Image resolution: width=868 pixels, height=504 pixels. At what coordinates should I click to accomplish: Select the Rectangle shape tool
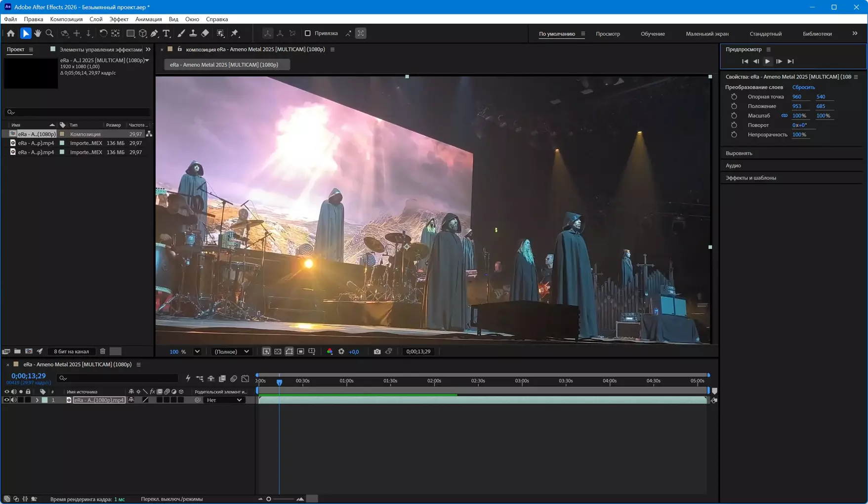coord(130,33)
